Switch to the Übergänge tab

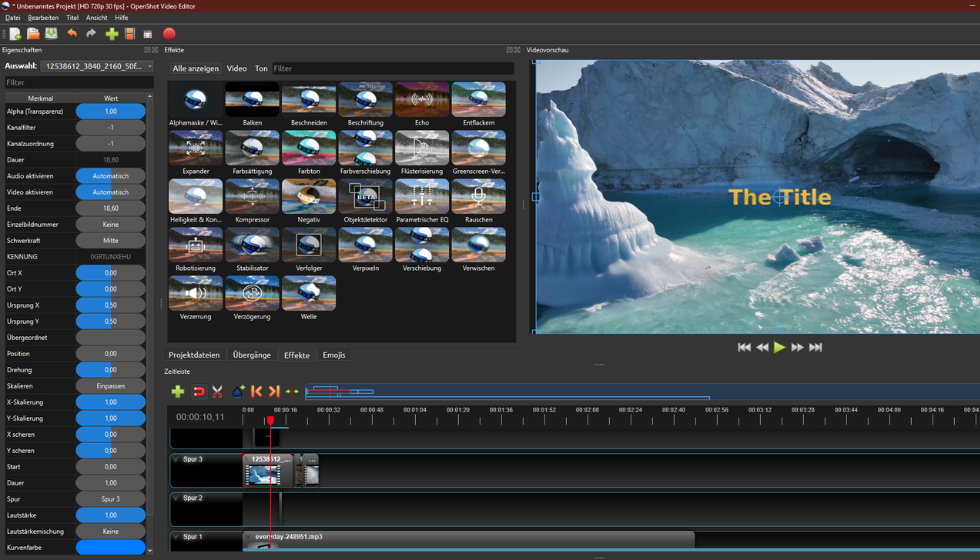point(252,355)
